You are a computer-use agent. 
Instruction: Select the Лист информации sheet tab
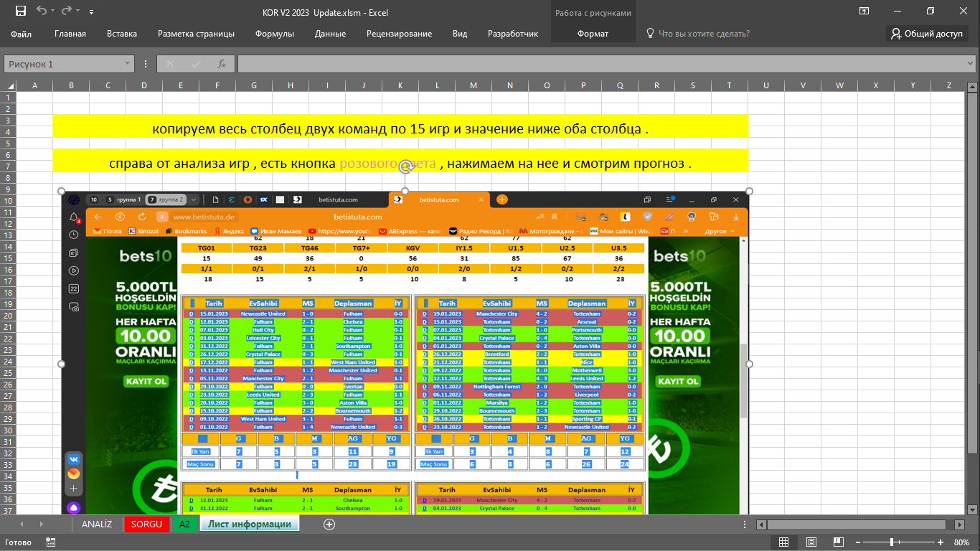[250, 524]
